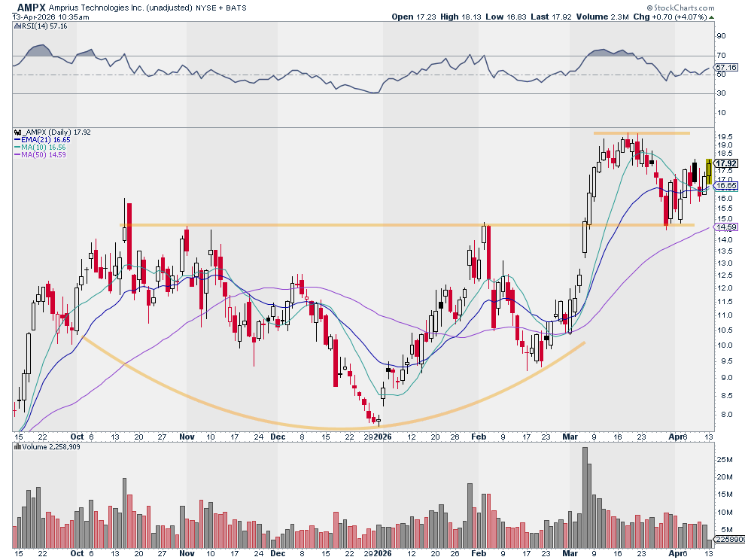Click the 17.92 last price tag on price axis
This screenshot has width=745, height=560.
(726, 163)
